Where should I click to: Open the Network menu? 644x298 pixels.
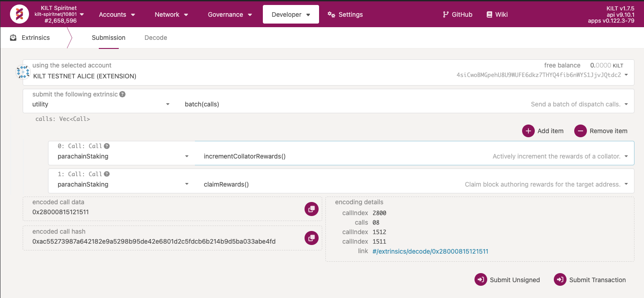pyautogui.click(x=172, y=14)
